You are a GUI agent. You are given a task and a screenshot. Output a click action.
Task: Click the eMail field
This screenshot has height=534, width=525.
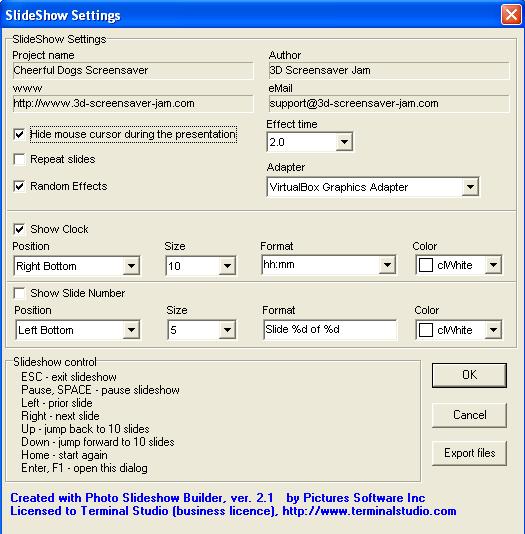[x=389, y=104]
